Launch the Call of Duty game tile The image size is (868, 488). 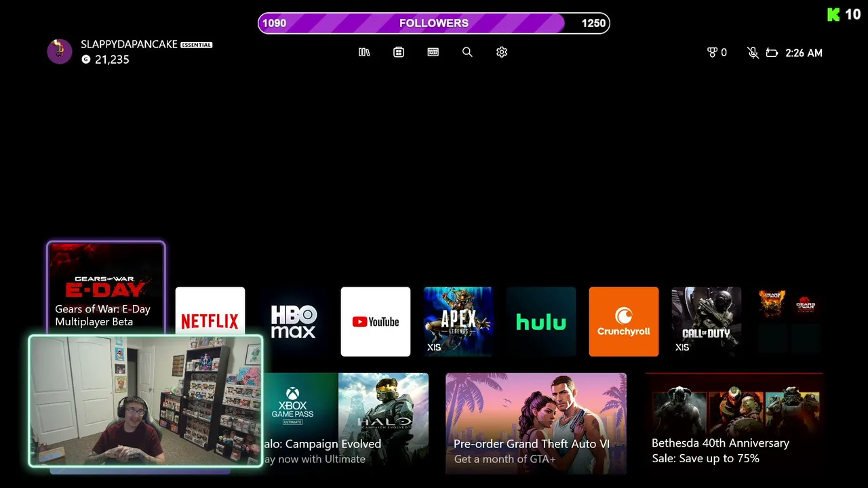pos(707,321)
